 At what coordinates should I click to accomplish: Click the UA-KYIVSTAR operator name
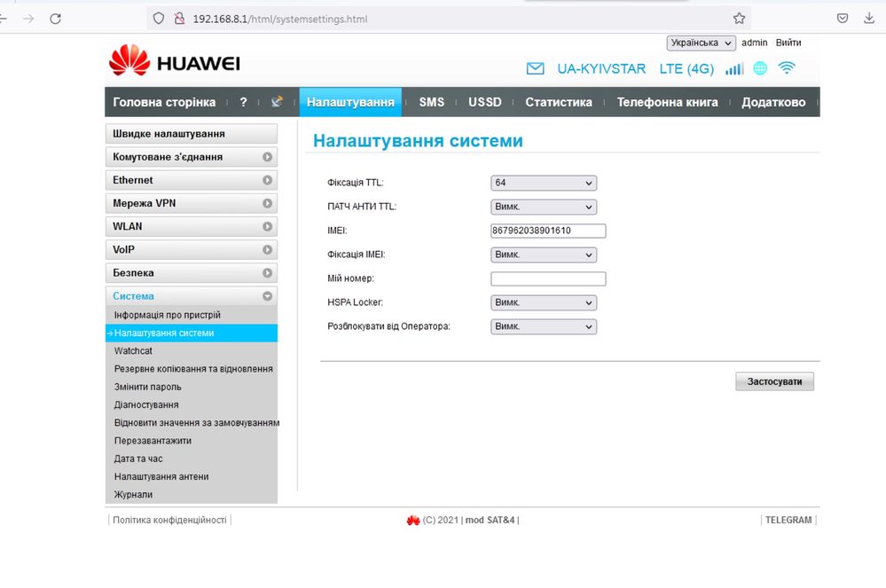coord(601,69)
